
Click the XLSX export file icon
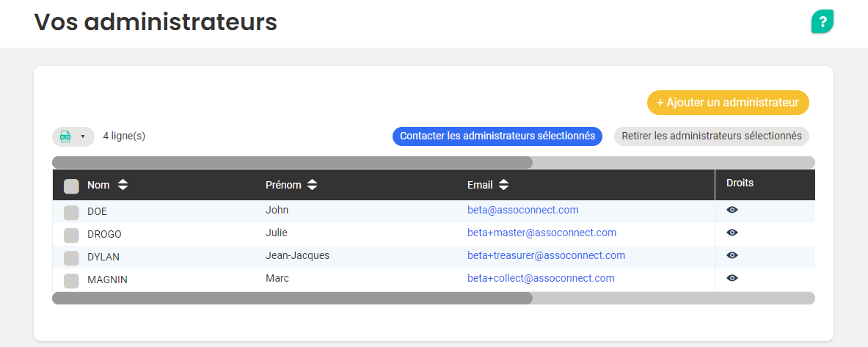pyautogui.click(x=65, y=136)
